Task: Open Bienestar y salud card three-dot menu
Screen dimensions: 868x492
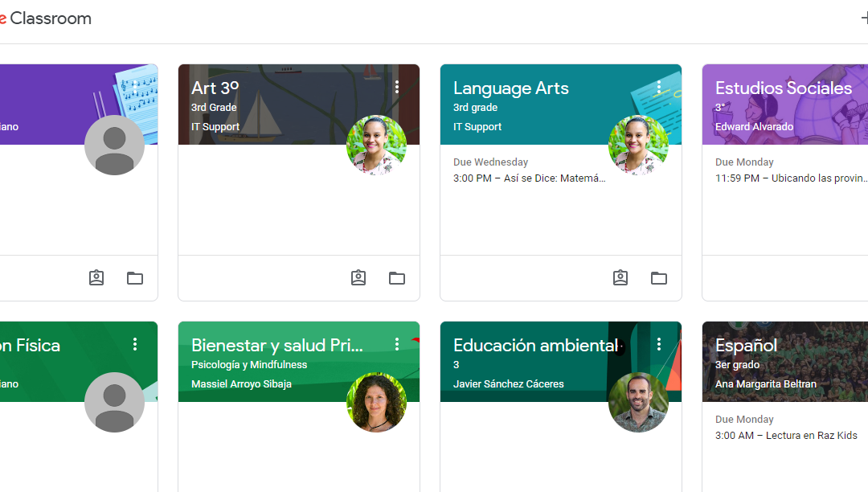Action: pos(397,344)
